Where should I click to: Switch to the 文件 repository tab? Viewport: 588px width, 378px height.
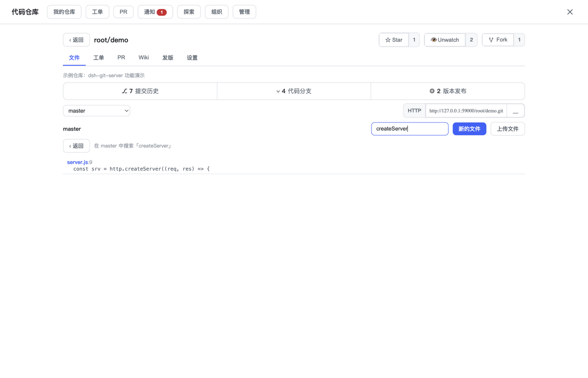point(74,58)
